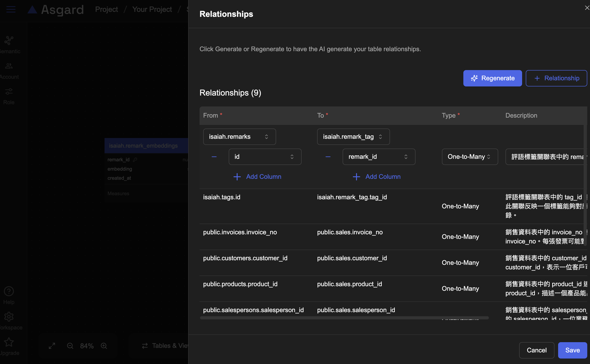The width and height of the screenshot is (590, 364).
Task: Add a new Relationship via plus button
Action: (556, 78)
